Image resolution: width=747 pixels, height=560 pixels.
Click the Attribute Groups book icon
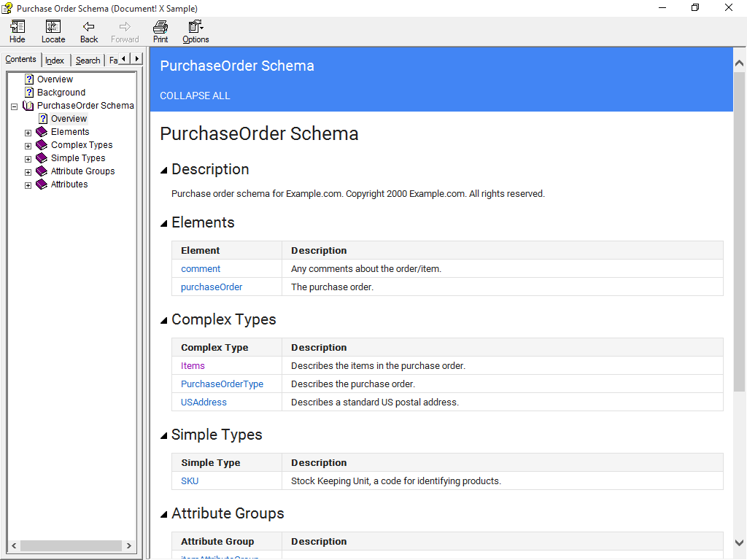coord(42,171)
